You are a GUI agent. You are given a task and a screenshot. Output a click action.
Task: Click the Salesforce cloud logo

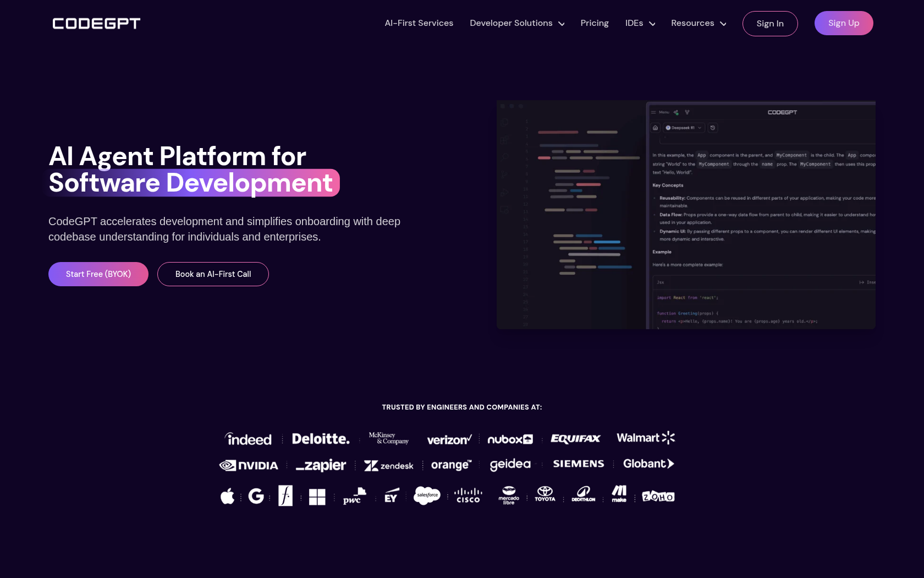[x=427, y=495]
